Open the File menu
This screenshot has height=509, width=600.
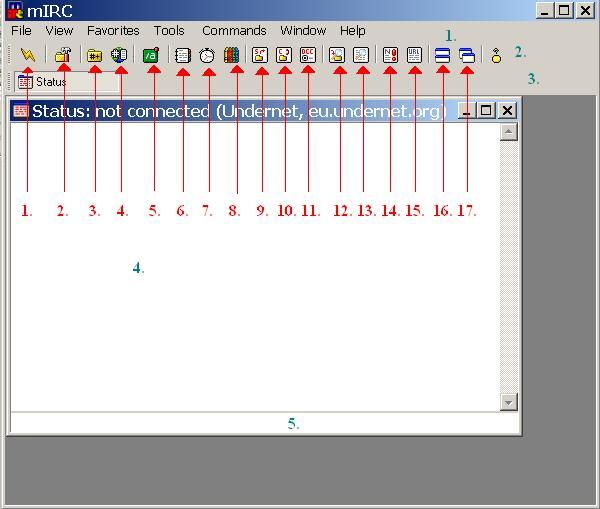coord(21,31)
